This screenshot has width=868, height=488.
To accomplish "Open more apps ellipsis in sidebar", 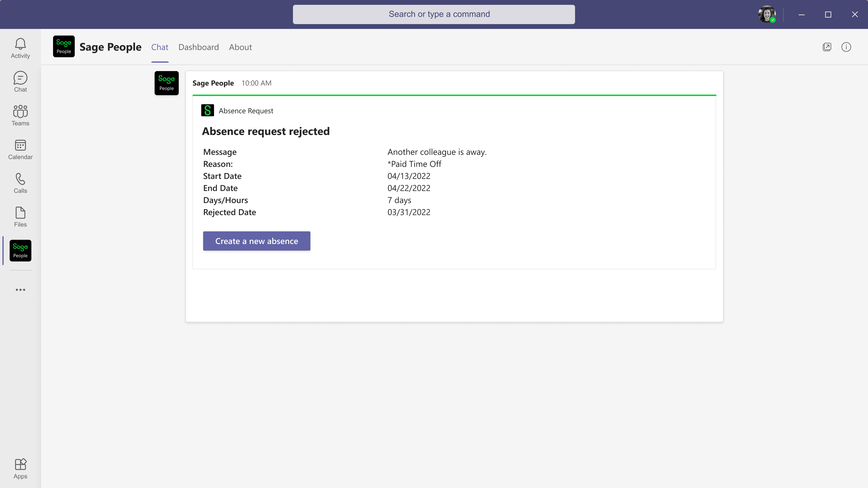I will point(20,290).
